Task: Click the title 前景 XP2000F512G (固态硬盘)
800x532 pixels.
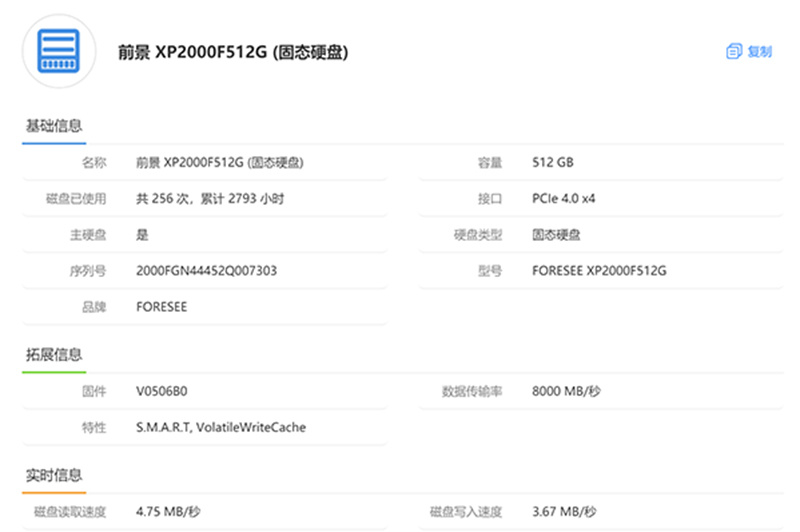Action: (233, 52)
